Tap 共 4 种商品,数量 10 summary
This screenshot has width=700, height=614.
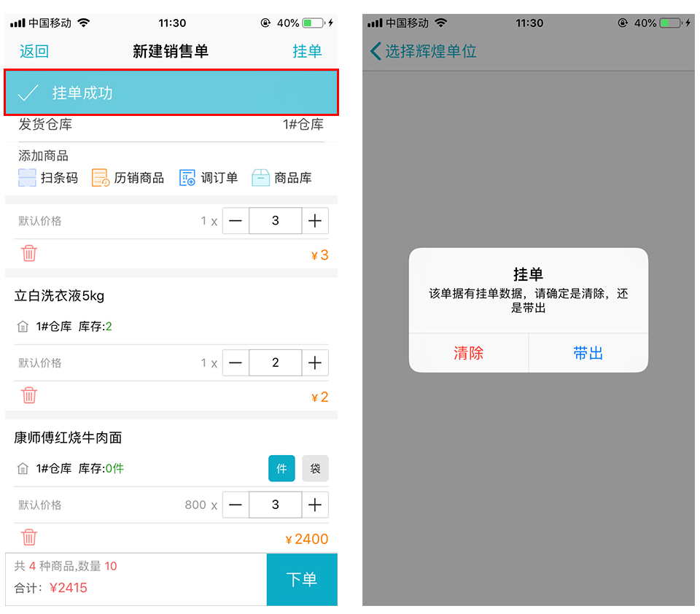(x=66, y=566)
